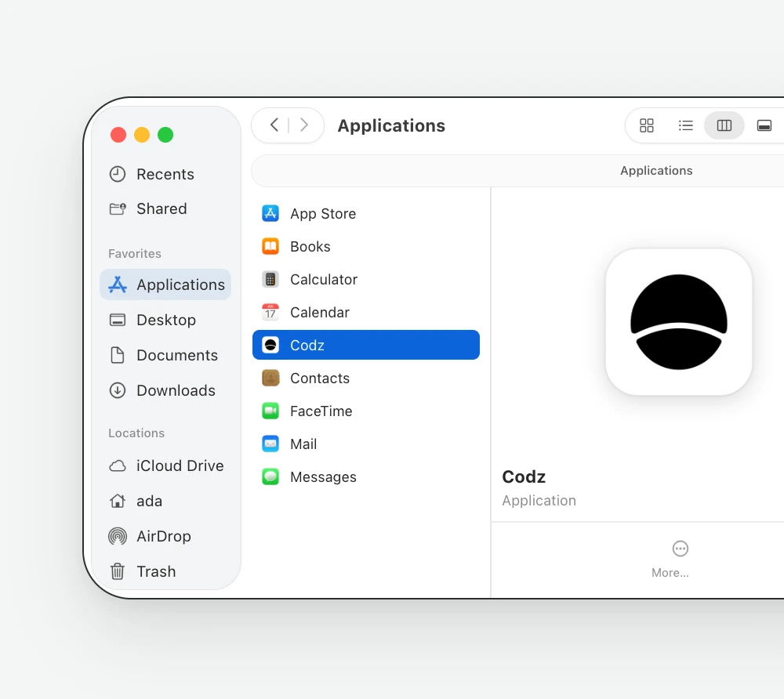This screenshot has width=784, height=699.
Task: Click the large Codz preview icon
Action: point(678,322)
